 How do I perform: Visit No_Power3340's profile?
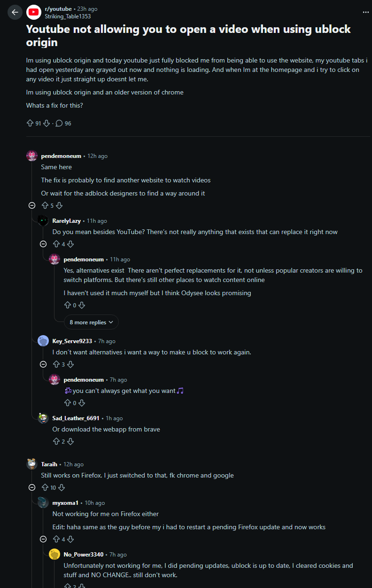click(x=83, y=555)
